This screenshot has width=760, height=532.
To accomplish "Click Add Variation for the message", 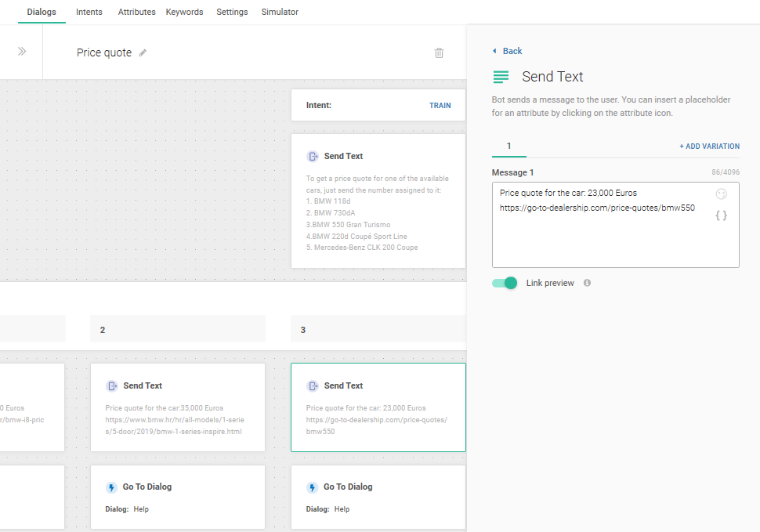I will coord(709,147).
